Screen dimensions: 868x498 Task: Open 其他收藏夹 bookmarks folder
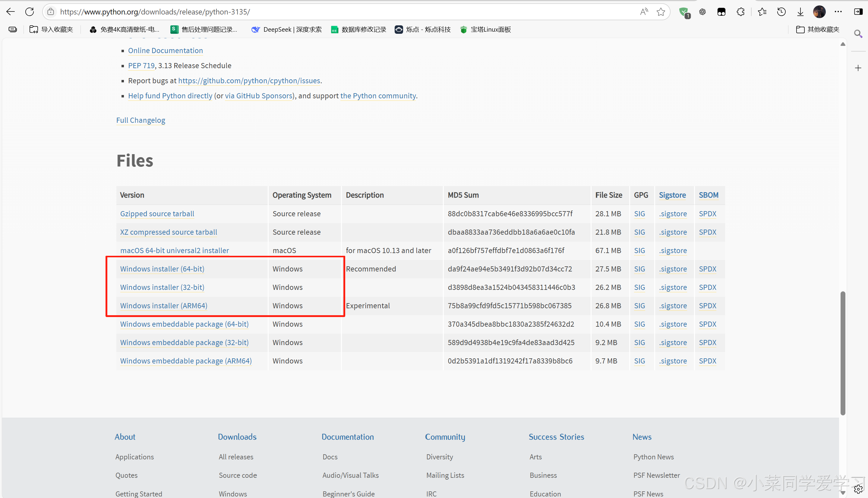pos(818,30)
